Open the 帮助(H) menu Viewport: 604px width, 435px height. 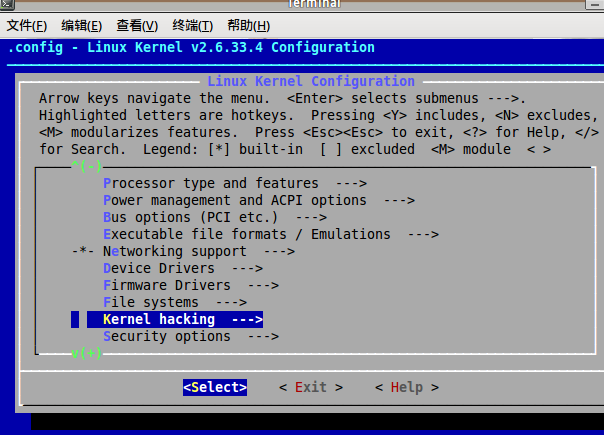point(248,26)
